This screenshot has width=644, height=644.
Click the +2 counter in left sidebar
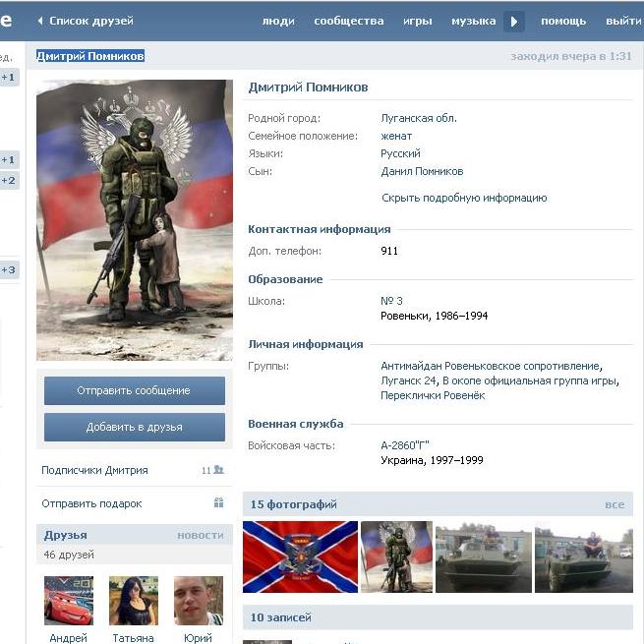tap(8, 180)
